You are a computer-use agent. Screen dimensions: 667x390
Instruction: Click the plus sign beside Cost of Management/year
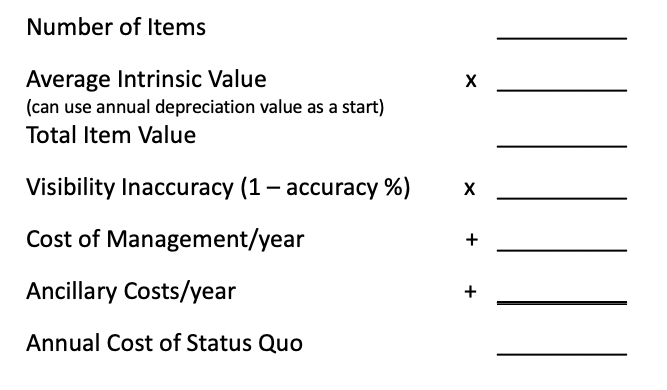(471, 240)
